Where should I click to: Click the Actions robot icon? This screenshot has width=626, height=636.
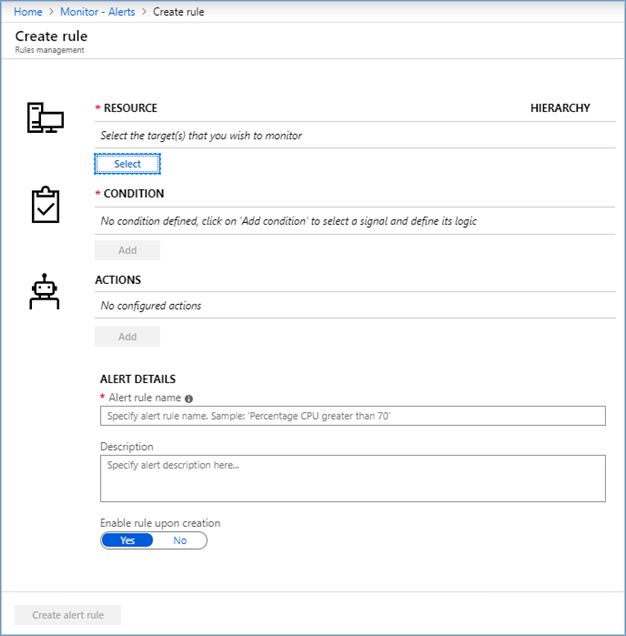tap(44, 293)
